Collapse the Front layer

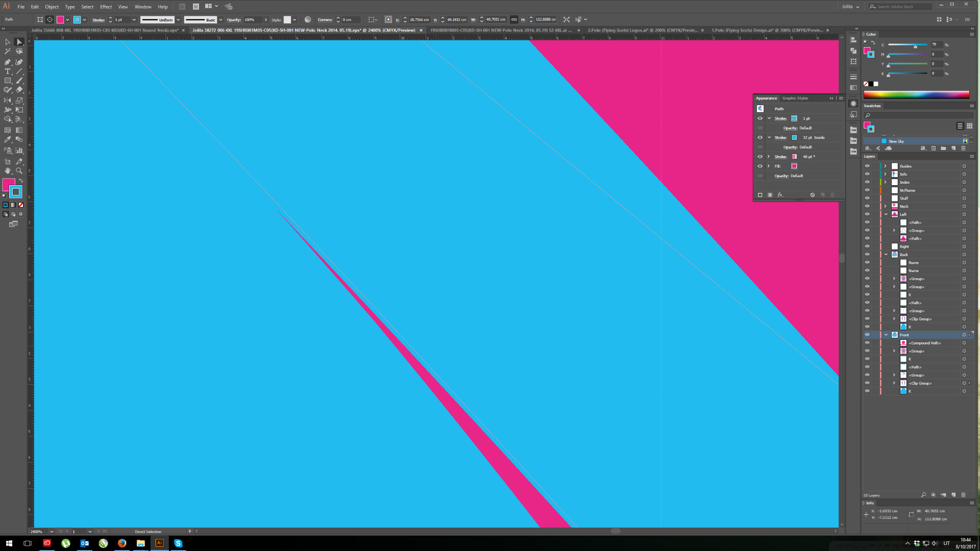click(x=886, y=335)
